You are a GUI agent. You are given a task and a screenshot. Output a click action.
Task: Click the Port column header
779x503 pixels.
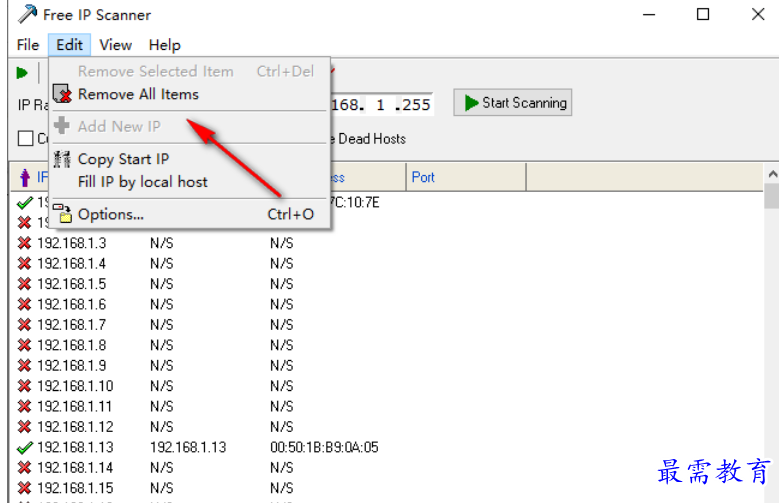(466, 177)
